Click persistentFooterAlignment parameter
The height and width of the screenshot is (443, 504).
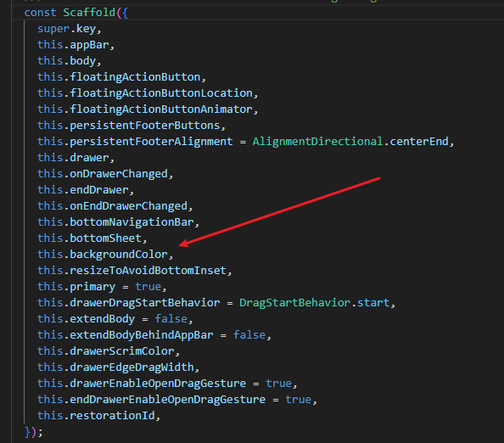[151, 142]
